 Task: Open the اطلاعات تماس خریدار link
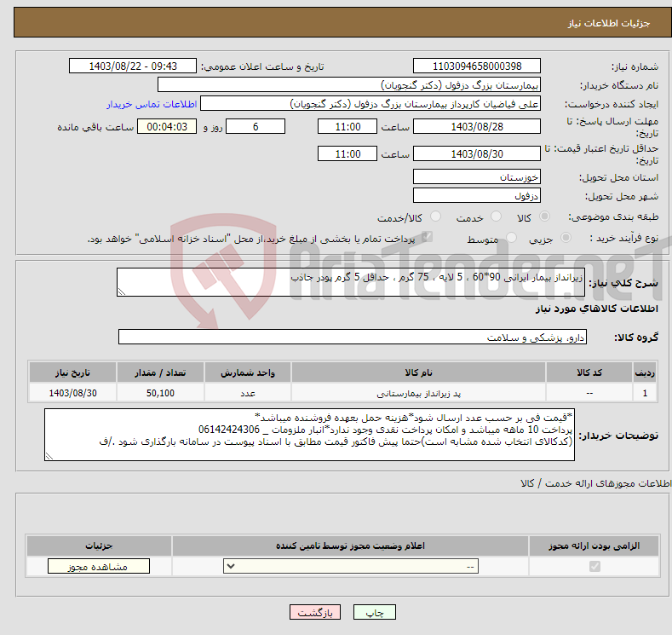[152, 104]
